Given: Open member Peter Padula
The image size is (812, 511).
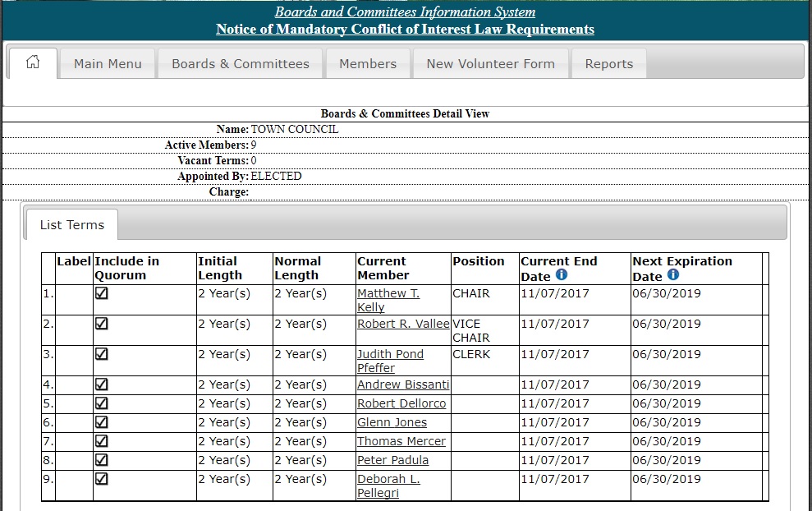Looking at the screenshot, I should (393, 460).
